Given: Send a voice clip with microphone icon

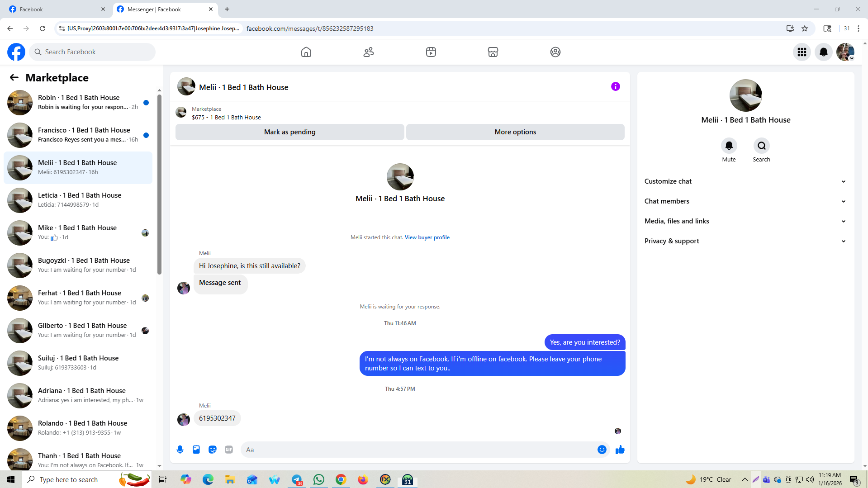Looking at the screenshot, I should click(180, 450).
